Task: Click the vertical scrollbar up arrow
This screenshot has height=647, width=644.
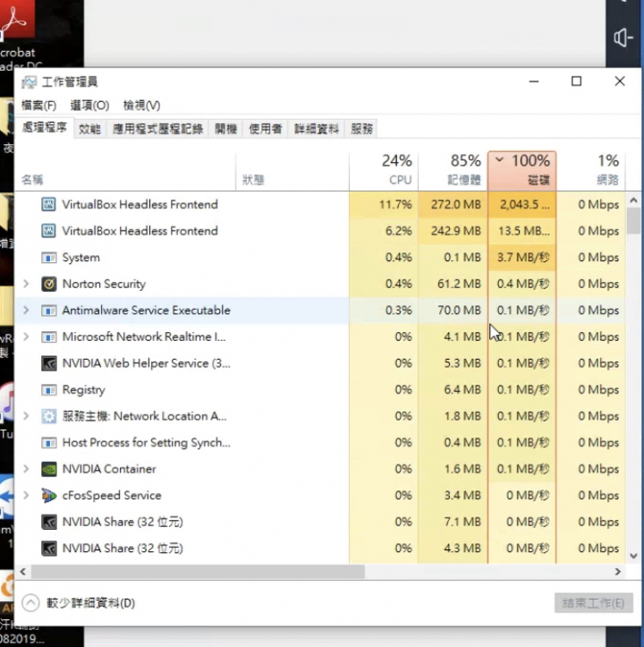Action: click(x=633, y=200)
